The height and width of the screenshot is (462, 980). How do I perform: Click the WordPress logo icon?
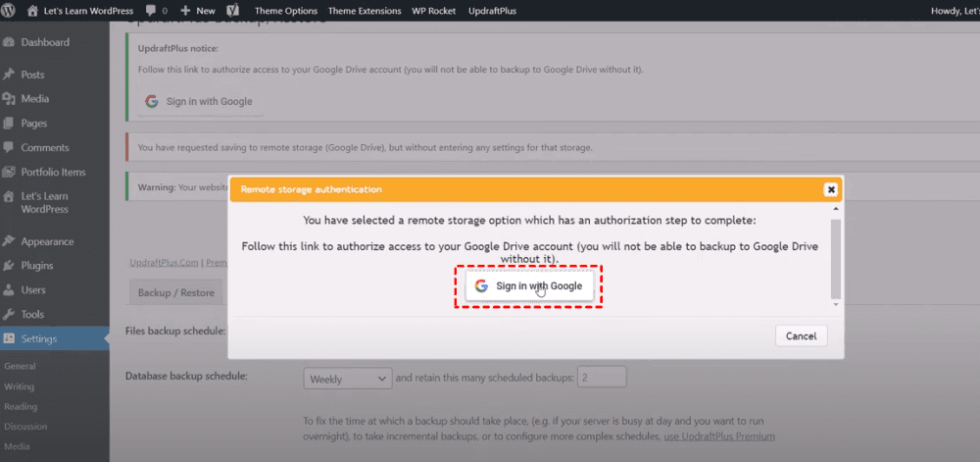coord(10,11)
